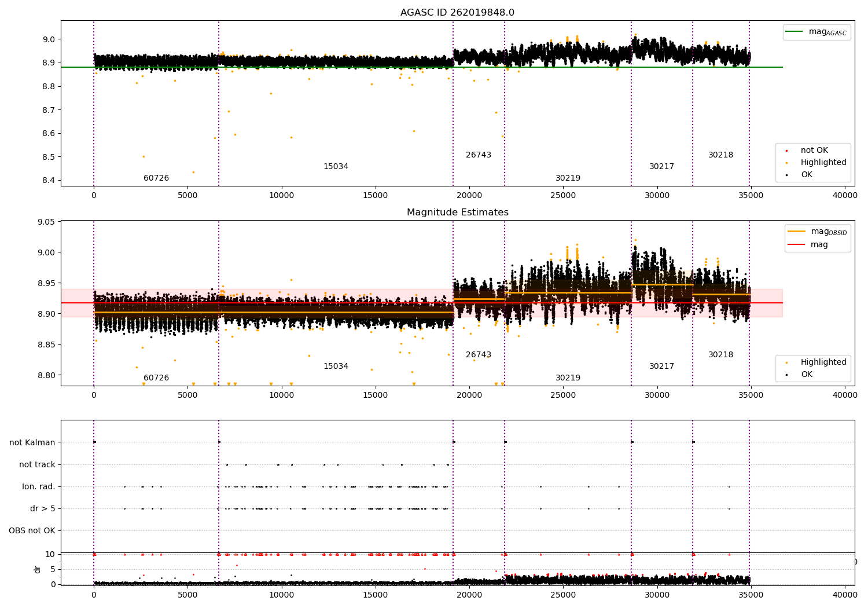
Task: Select 'Highlighted' legend entry in AGASC ID plot
Action: pos(823,163)
